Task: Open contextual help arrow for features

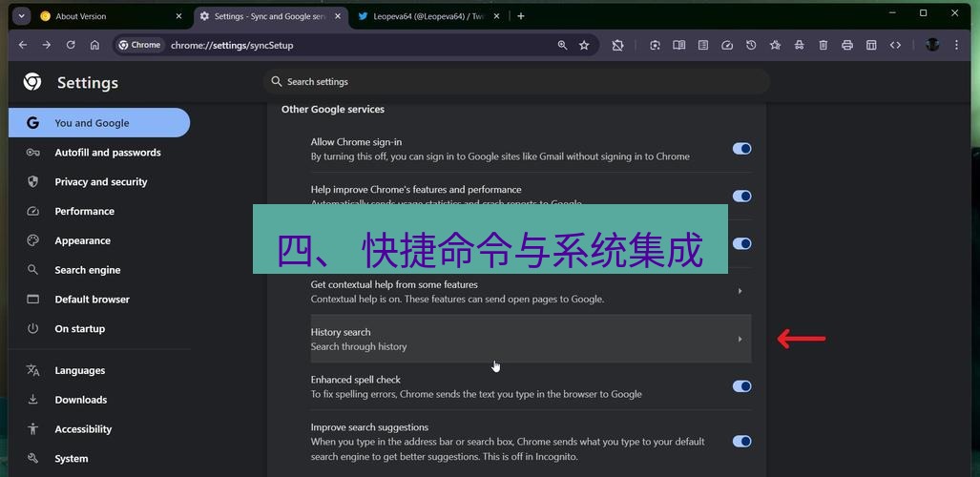Action: [x=740, y=291]
